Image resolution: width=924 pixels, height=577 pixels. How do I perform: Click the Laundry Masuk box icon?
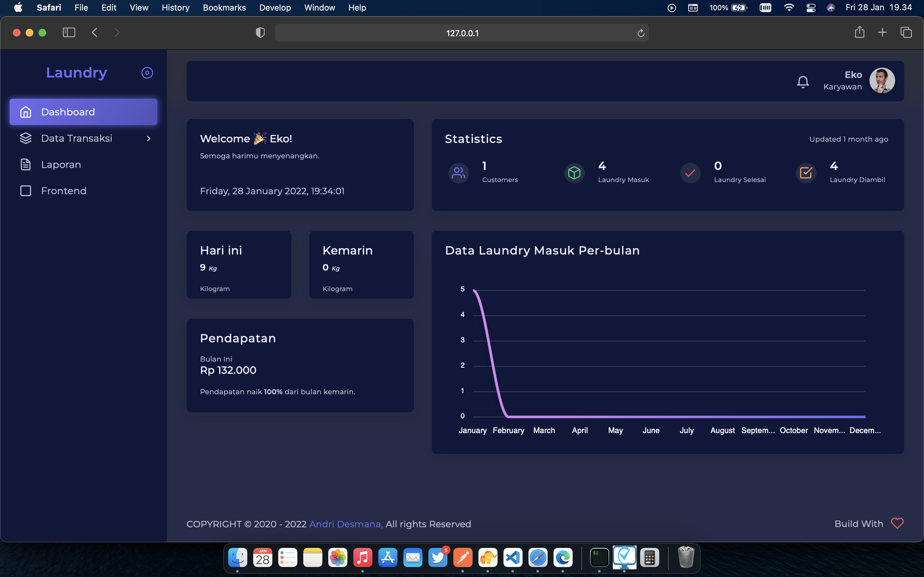pyautogui.click(x=574, y=173)
